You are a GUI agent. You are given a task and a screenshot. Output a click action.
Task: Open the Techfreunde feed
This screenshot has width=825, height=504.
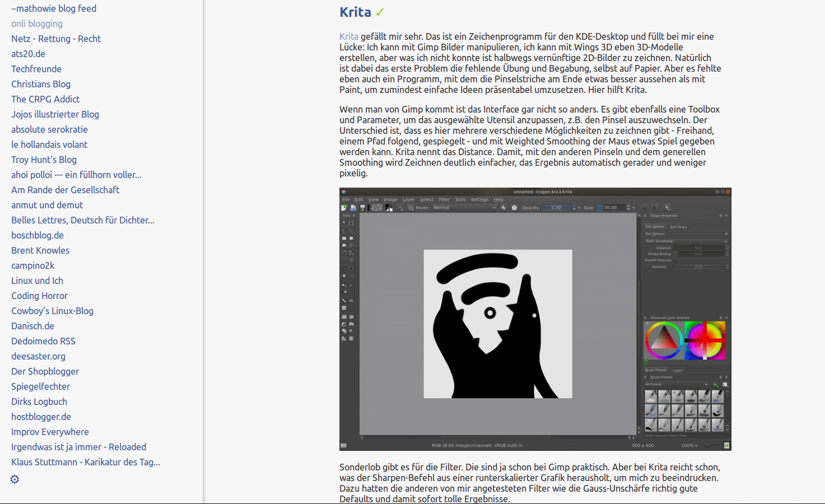coord(36,69)
